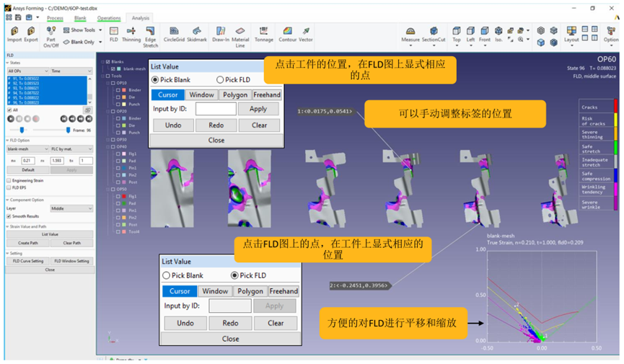
Task: Click Undo in lower List Value dialog
Action: tap(185, 323)
